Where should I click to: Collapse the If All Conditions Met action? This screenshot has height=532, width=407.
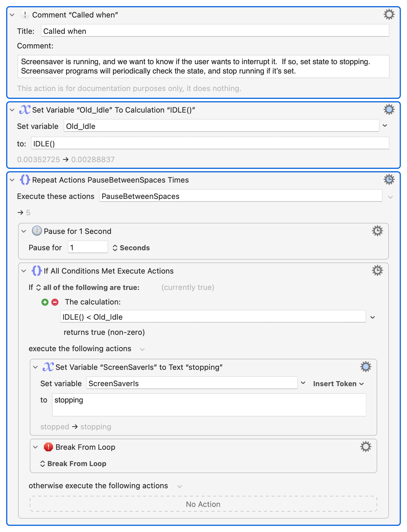(24, 271)
